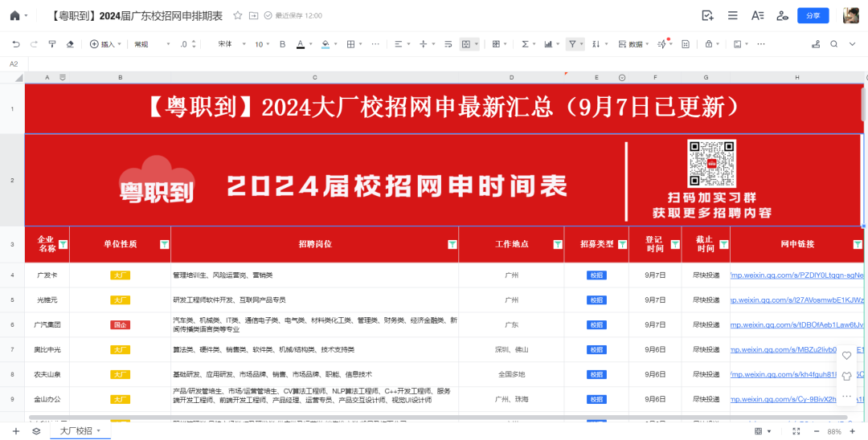
Task: Click the redo arrow
Action: click(34, 44)
